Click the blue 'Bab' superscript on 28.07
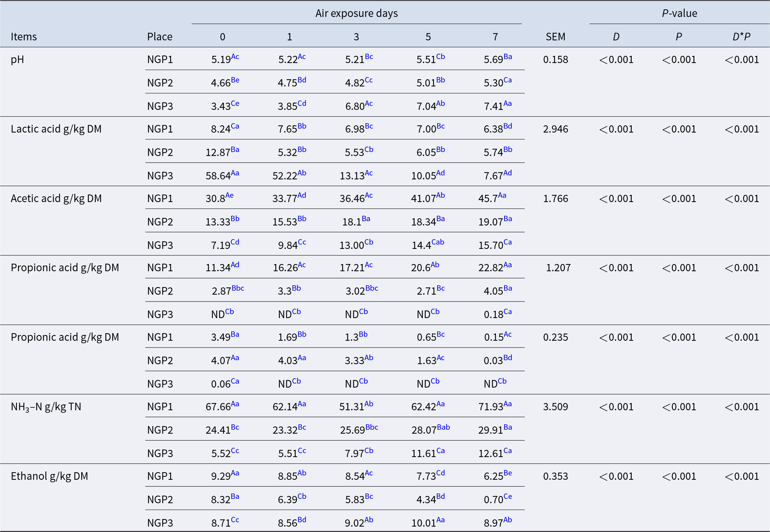 pyautogui.click(x=443, y=427)
